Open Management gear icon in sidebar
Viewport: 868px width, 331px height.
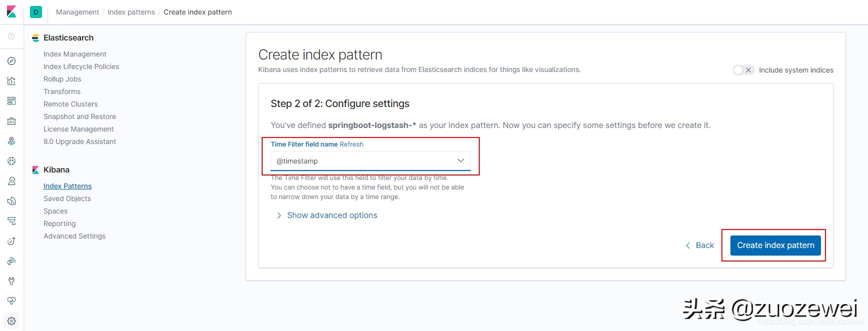point(12,321)
